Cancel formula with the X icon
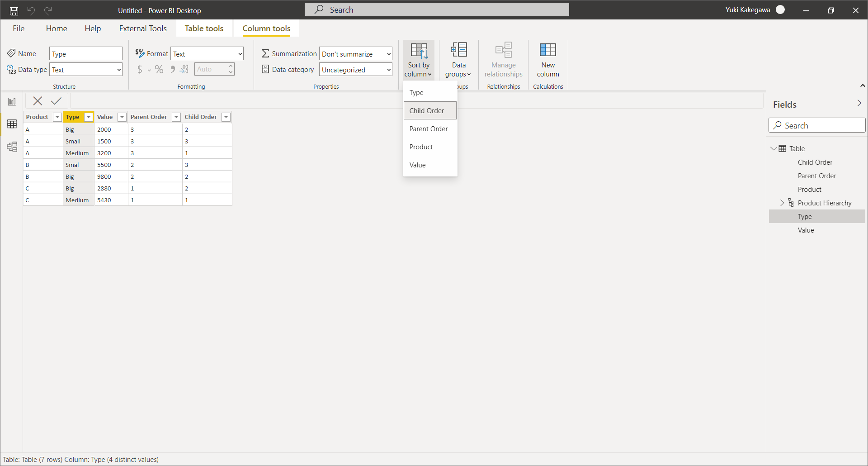 (x=38, y=101)
